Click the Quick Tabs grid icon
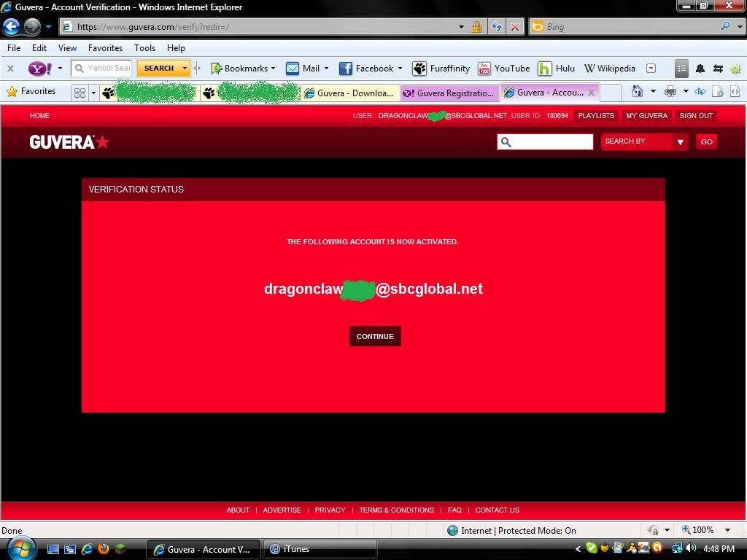 coord(80,93)
